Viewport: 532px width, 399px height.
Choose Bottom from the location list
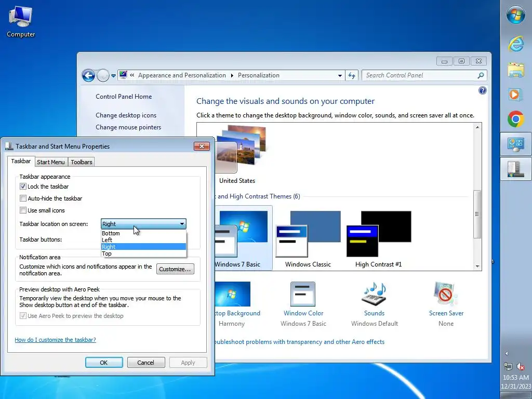[143, 233]
